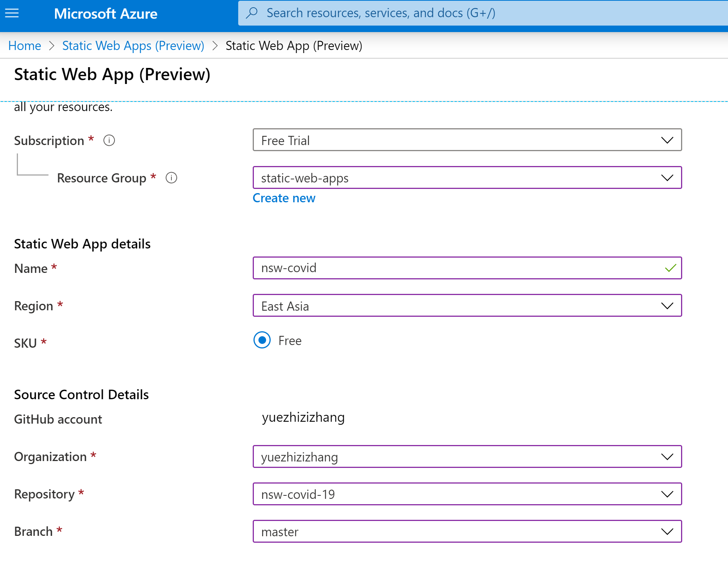Focus the Search resources, services, and docs box

(x=483, y=13)
